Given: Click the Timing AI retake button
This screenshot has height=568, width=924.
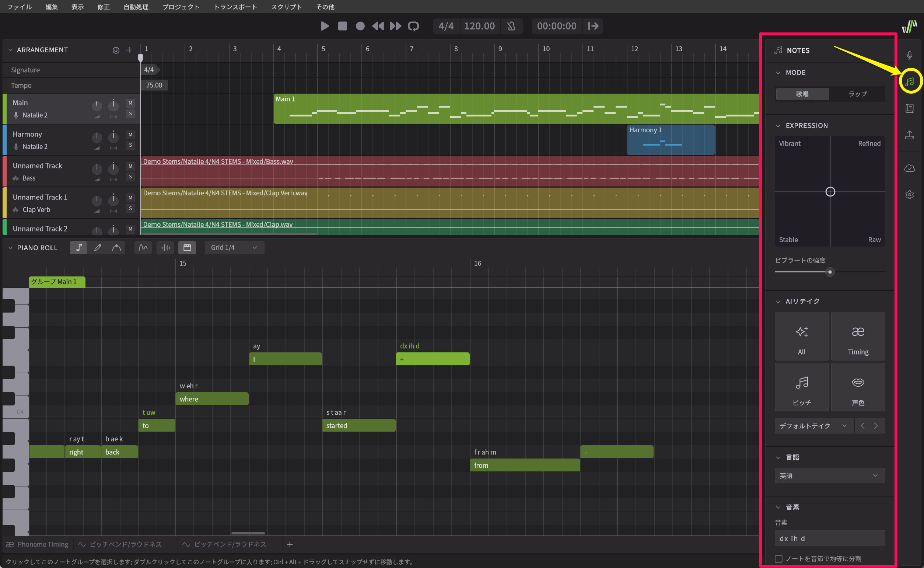Looking at the screenshot, I should (858, 336).
